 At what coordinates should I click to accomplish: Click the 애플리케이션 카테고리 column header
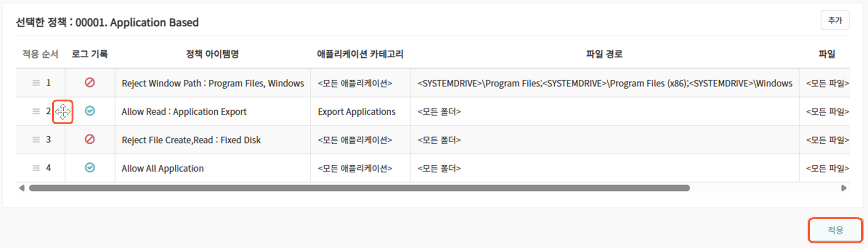tap(360, 54)
